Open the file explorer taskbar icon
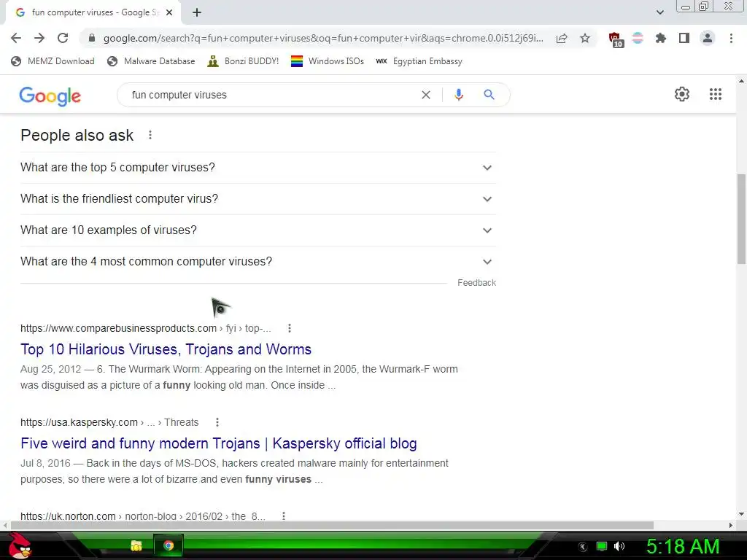The image size is (747, 560). [136, 545]
